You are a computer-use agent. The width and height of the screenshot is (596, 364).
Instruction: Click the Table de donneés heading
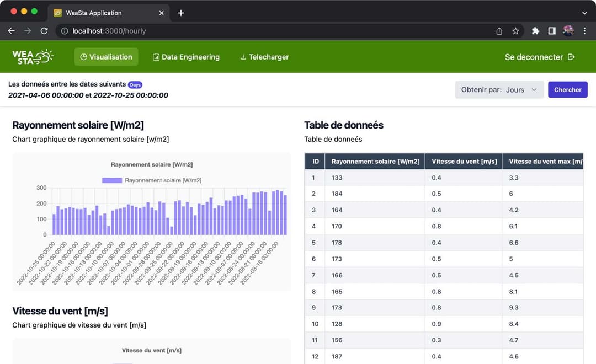click(344, 125)
